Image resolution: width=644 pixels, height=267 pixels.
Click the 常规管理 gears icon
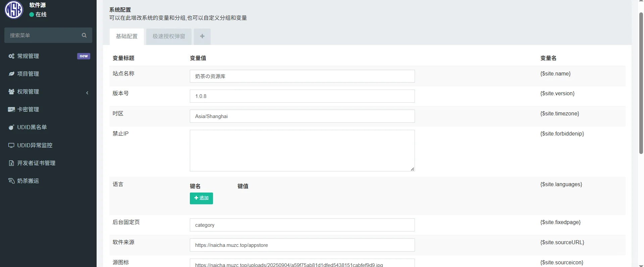click(x=11, y=56)
